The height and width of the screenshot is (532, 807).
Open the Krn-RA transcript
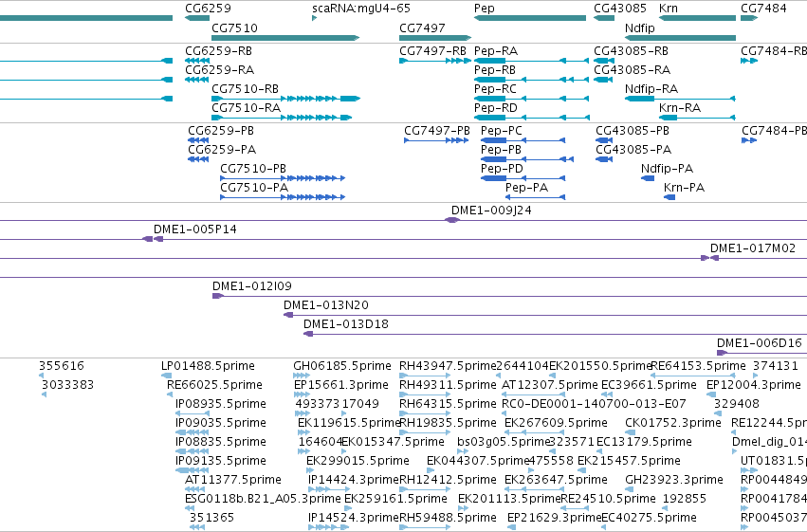tap(697, 118)
